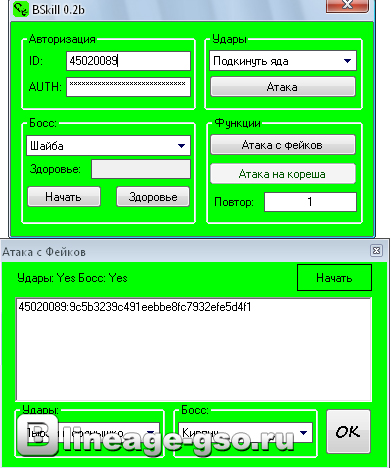Click the accounts list text area
The width and height of the screenshot is (391, 468).
(x=193, y=349)
